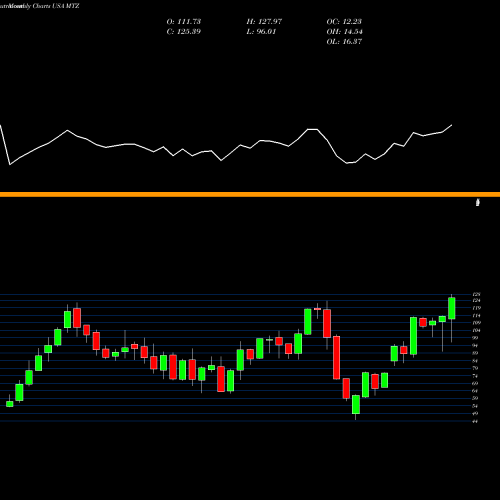Viewport: 500px width, 500px height.
Task: Click the 89 price axis label
Action: pos(475,353)
